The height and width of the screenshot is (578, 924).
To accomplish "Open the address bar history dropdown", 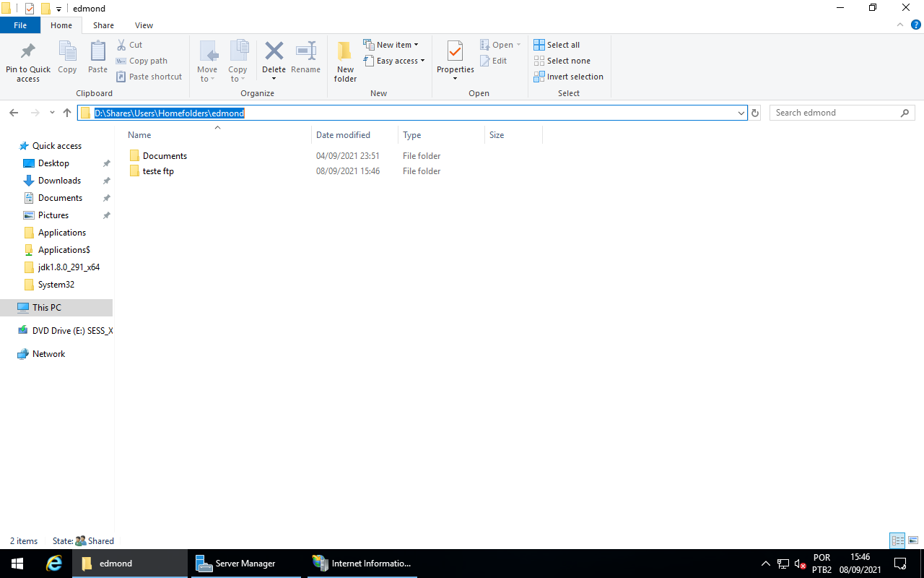I will tap(741, 113).
